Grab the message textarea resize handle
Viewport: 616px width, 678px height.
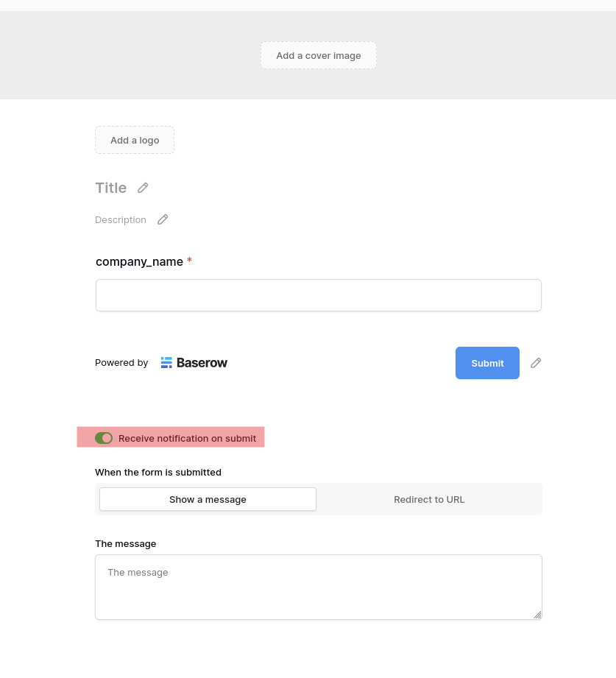[x=537, y=615]
